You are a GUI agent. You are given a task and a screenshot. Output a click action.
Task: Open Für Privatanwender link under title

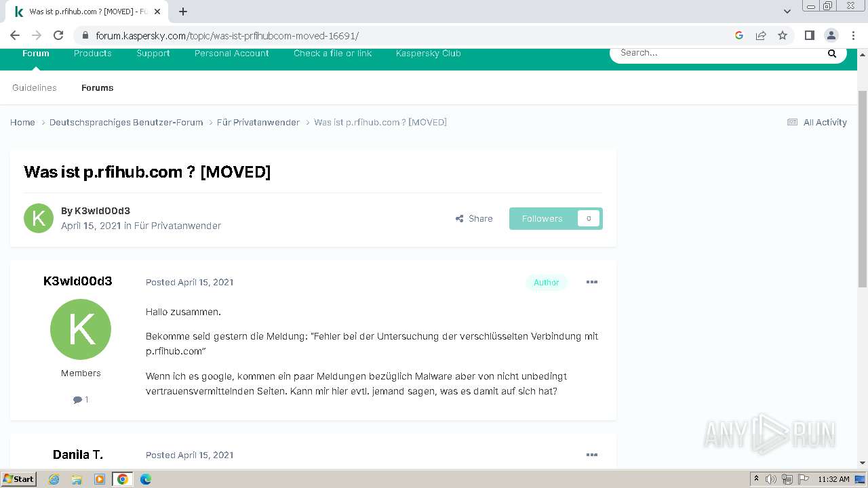178,226
